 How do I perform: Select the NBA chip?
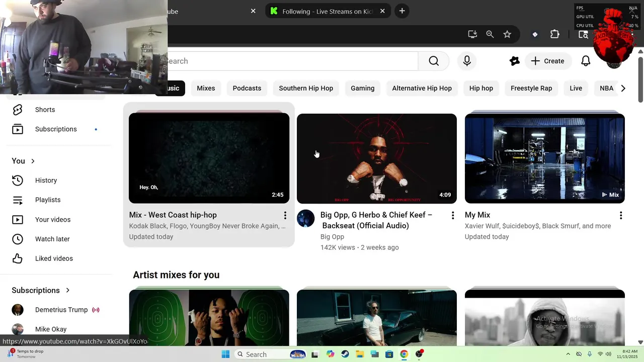click(606, 88)
